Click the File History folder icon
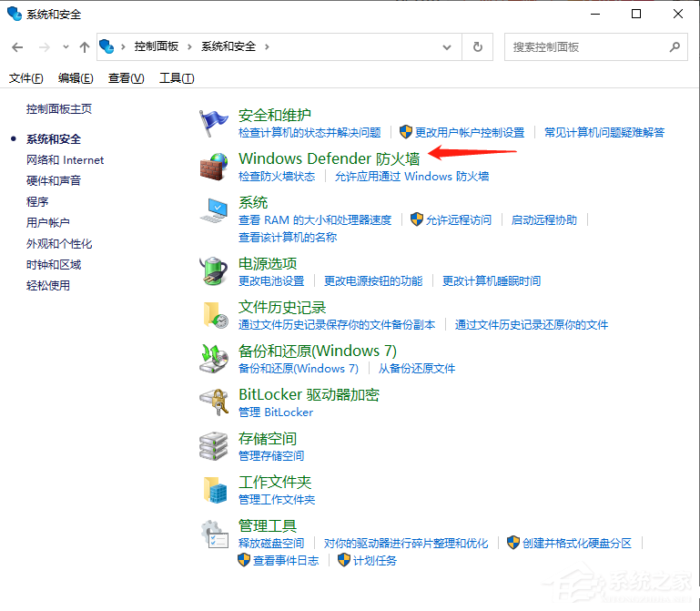Screen dimensions: 700x611 (214, 315)
